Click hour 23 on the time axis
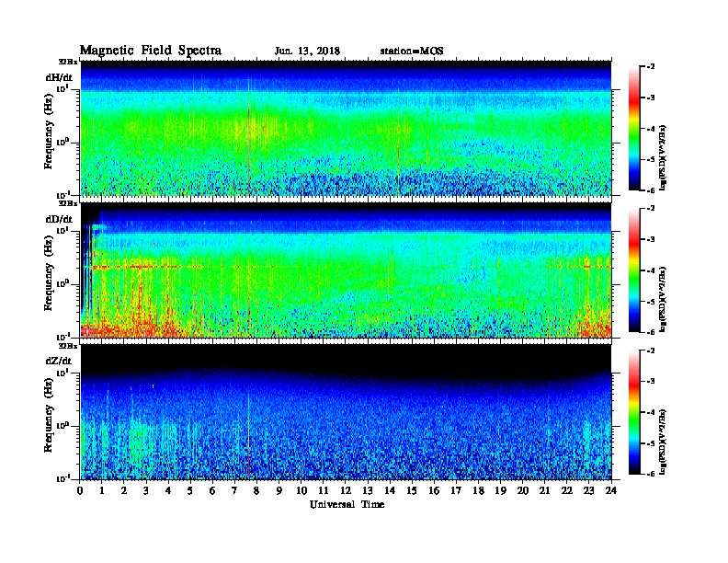The width and height of the screenshot is (728, 563). (589, 490)
